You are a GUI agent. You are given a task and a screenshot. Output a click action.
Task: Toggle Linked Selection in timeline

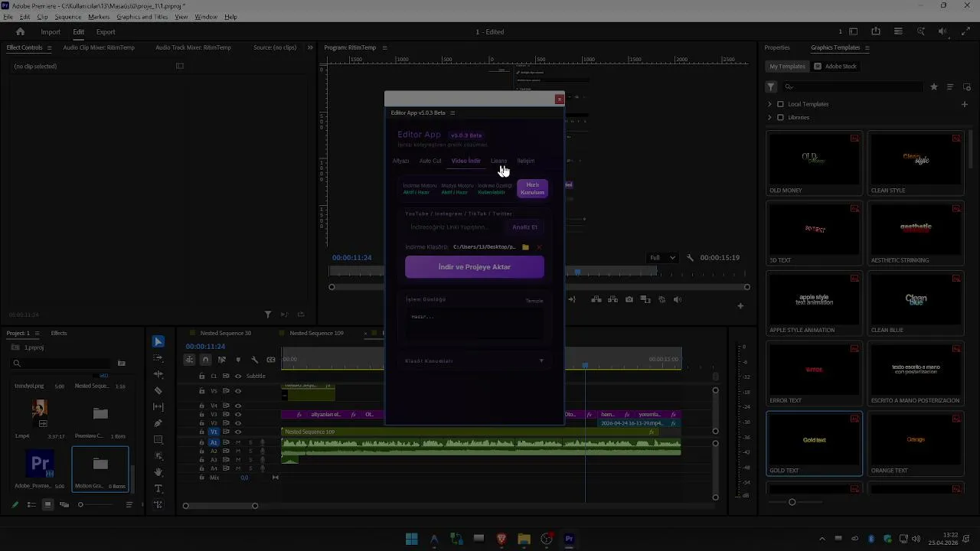[x=222, y=360]
